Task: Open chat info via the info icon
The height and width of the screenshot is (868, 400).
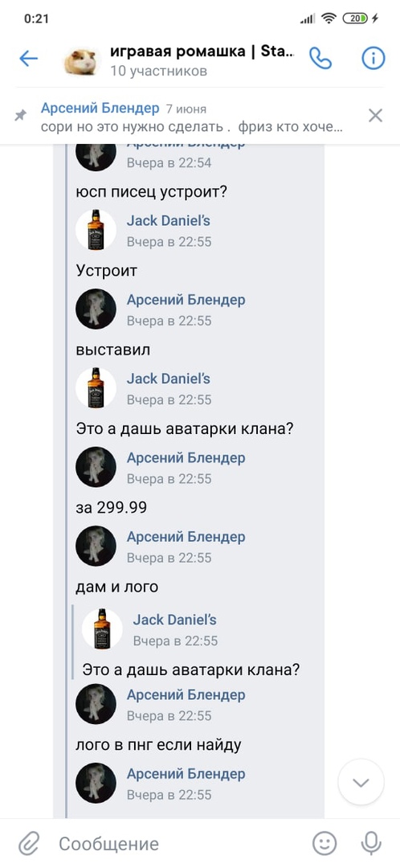Action: click(x=373, y=58)
